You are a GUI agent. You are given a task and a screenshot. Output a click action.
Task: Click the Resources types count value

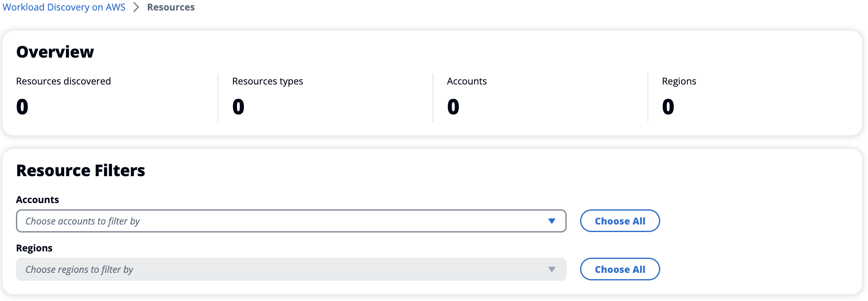click(x=238, y=107)
